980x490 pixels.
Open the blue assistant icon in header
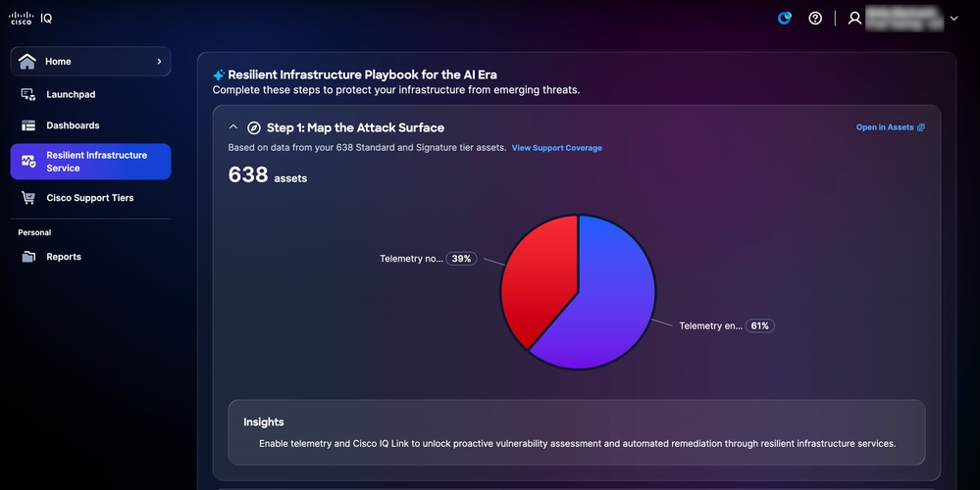(785, 18)
